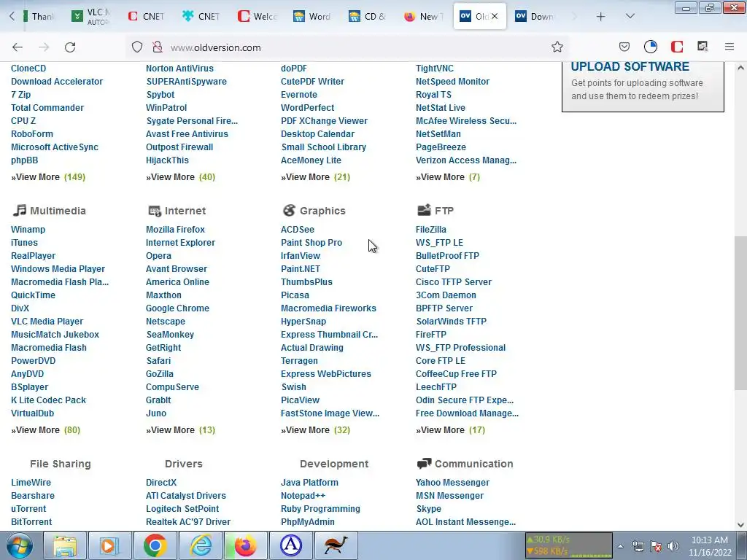747x560 pixels.
Task: Click the network tray icon
Action: 638,546
